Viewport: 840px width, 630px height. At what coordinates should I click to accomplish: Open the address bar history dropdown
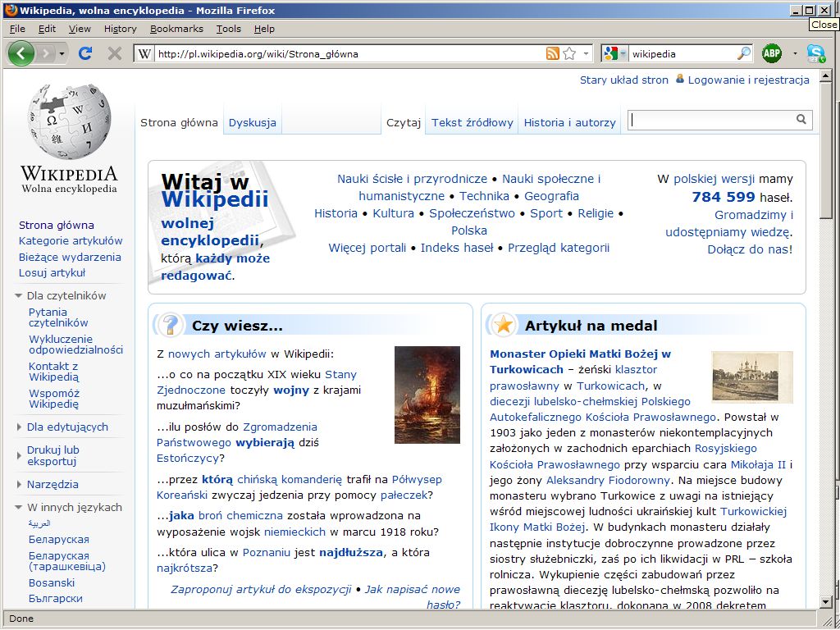pos(586,53)
